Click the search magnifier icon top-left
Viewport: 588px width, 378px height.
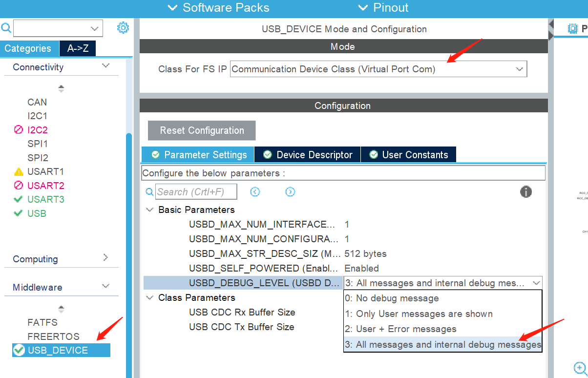pos(6,28)
